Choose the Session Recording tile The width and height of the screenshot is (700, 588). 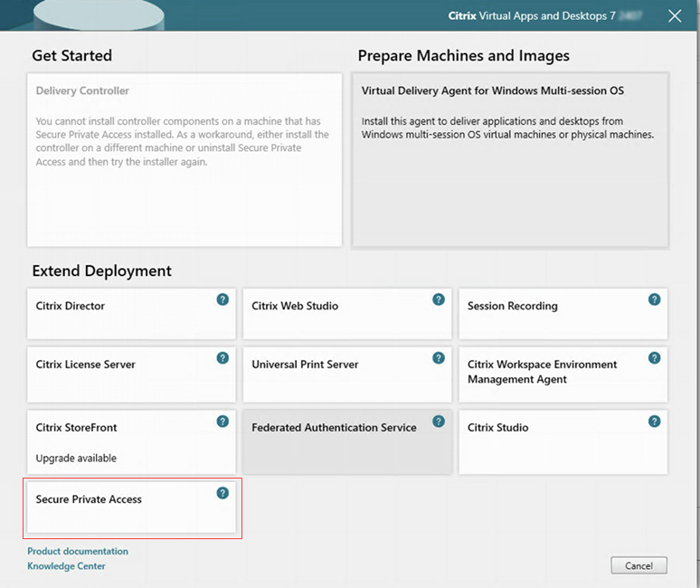tap(552, 317)
